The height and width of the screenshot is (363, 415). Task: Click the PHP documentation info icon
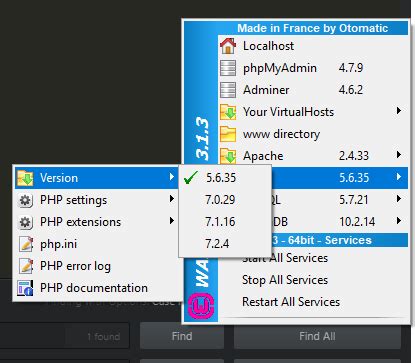tap(25, 288)
